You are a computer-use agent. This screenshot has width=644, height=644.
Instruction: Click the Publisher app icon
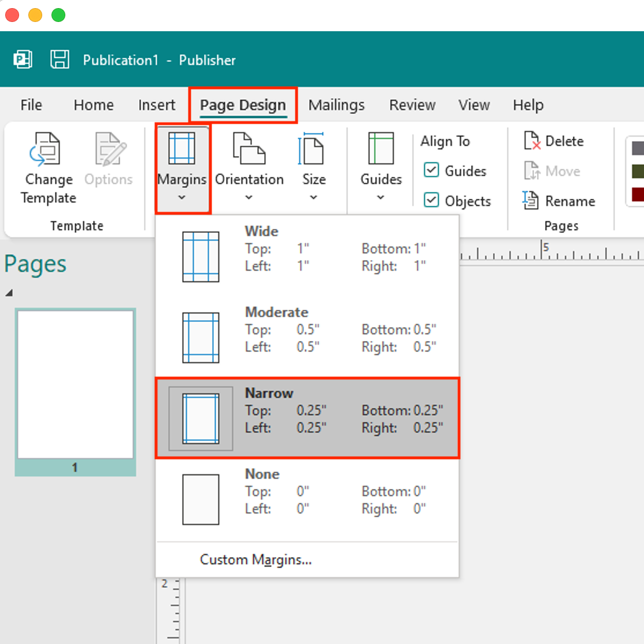click(23, 60)
